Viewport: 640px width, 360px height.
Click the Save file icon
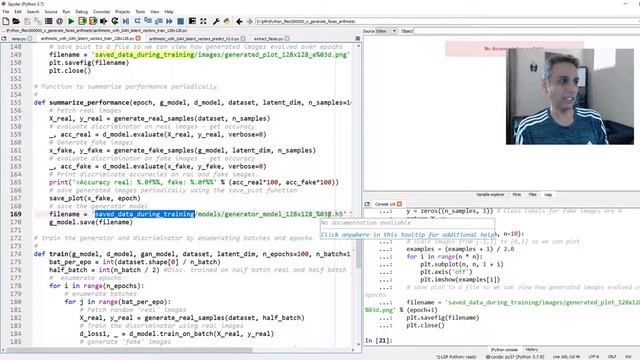pyautogui.click(x=27, y=21)
